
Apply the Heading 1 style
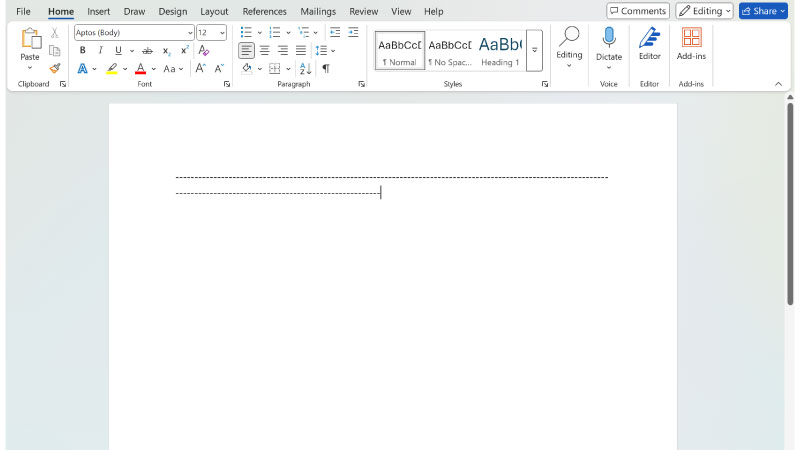[500, 50]
